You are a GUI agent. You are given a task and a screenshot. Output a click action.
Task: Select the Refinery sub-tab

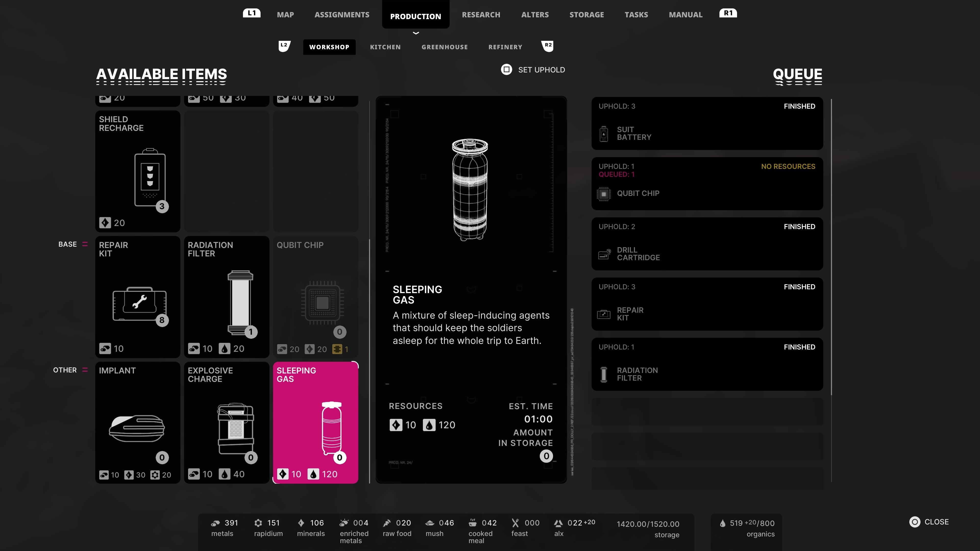(x=505, y=47)
